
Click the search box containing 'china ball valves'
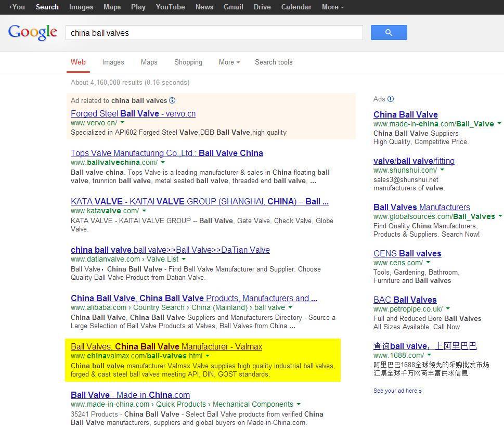point(214,32)
